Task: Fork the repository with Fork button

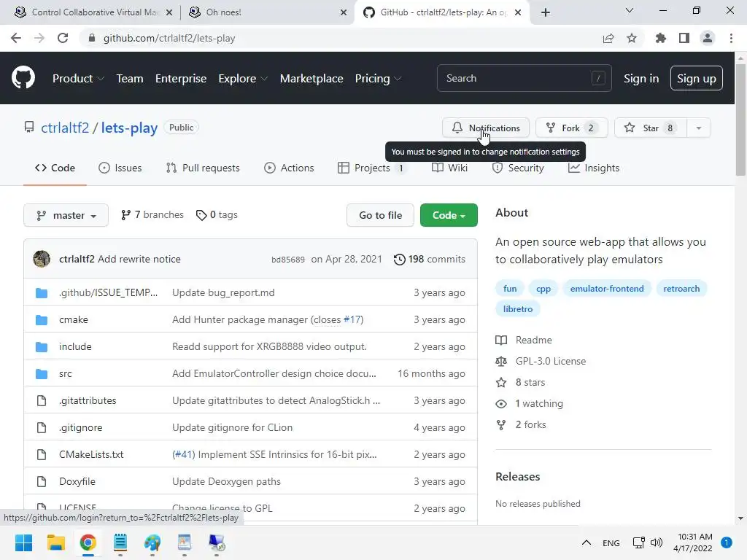Action: pos(571,128)
